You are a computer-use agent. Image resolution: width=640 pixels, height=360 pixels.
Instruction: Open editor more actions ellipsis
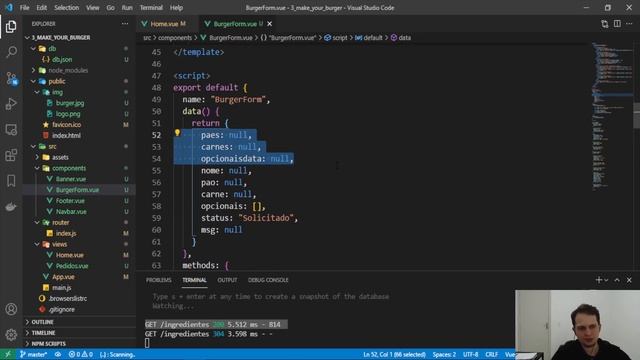pyautogui.click(x=629, y=24)
